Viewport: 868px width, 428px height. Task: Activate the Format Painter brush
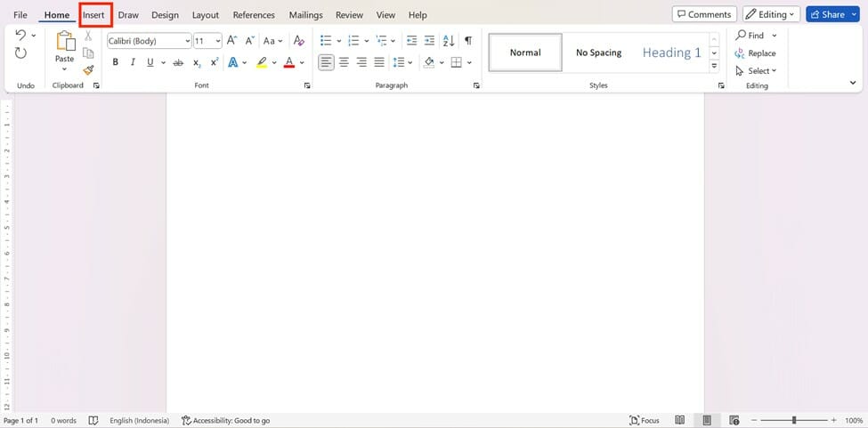click(88, 70)
